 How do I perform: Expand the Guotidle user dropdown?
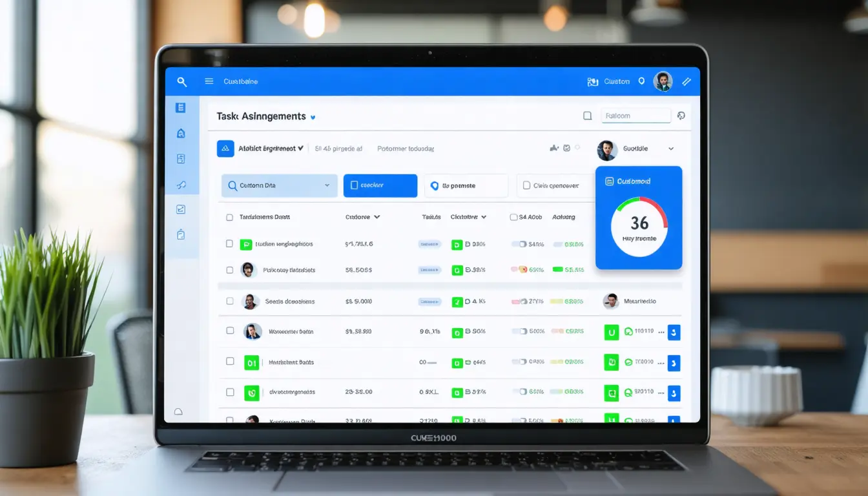point(670,149)
